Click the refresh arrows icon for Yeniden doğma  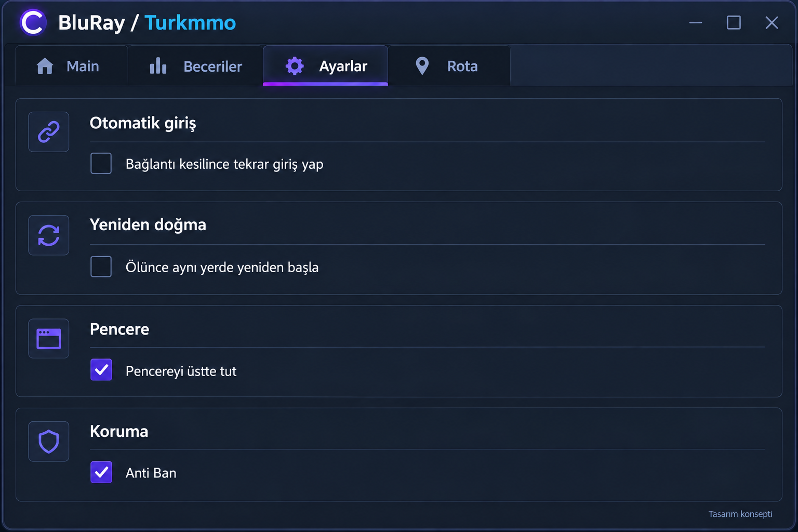(49, 235)
